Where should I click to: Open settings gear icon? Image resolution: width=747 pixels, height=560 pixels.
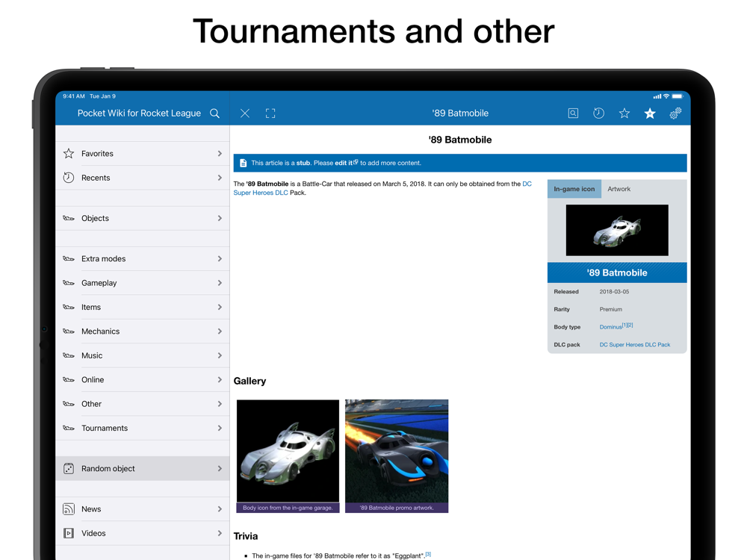click(675, 113)
